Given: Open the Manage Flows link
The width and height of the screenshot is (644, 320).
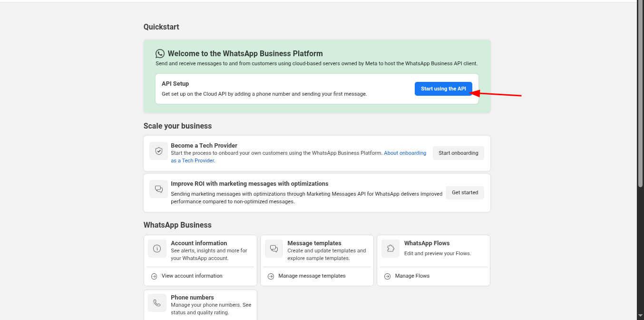Looking at the screenshot, I should (412, 276).
